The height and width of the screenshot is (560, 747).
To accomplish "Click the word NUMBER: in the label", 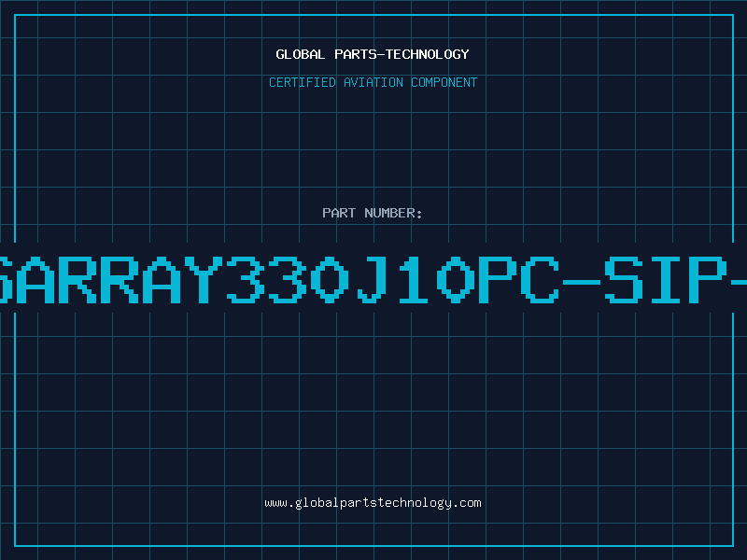I will 393,213.
